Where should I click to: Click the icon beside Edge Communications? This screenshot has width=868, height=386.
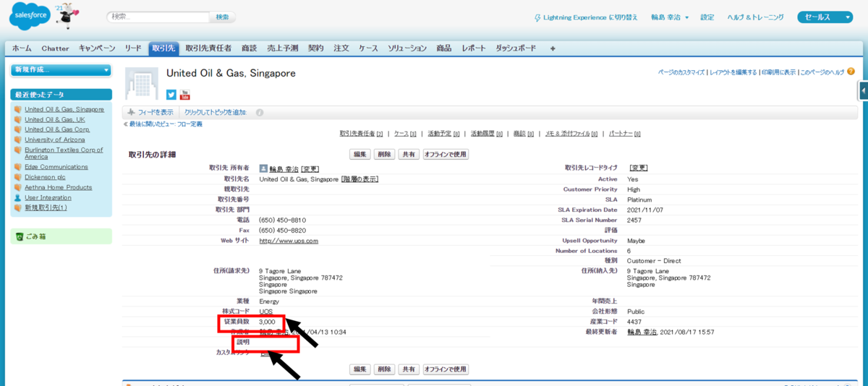18,167
